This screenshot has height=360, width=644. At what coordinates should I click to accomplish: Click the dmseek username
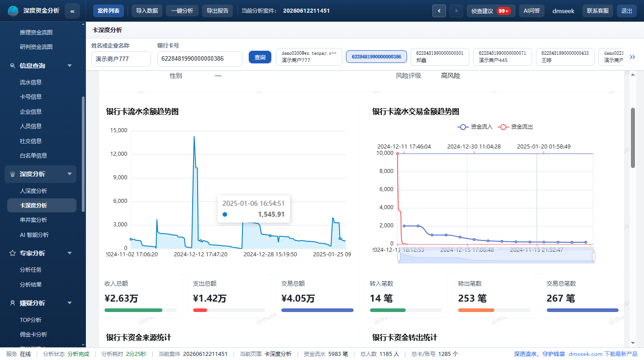click(x=563, y=11)
